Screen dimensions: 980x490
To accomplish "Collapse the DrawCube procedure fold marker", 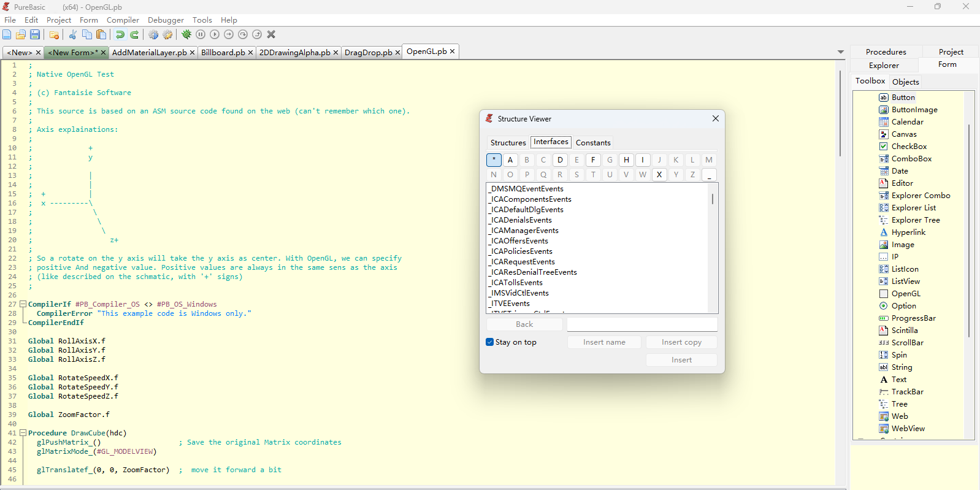I will pyautogui.click(x=23, y=433).
